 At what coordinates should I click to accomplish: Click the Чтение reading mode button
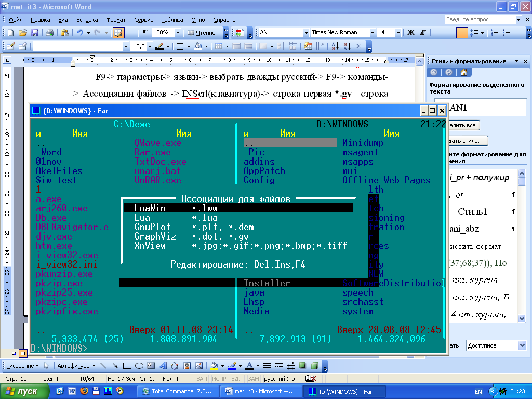tap(202, 33)
